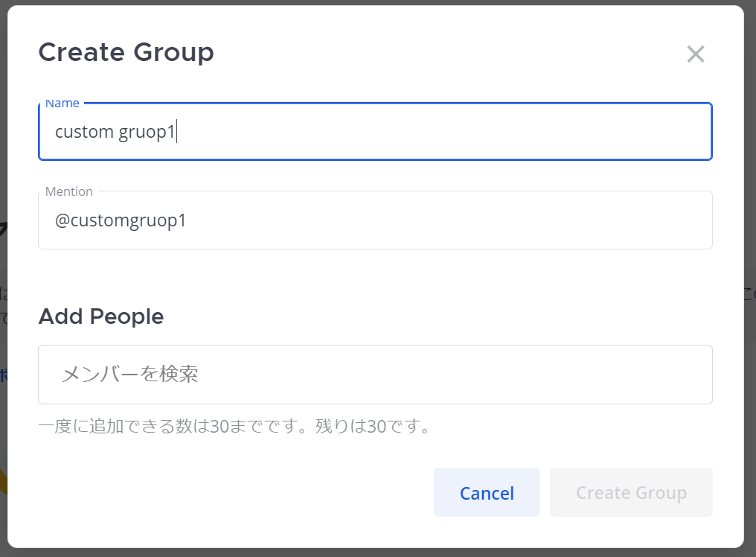Click the メンバーを検索 search box
The width and height of the screenshot is (756, 557).
click(x=375, y=375)
